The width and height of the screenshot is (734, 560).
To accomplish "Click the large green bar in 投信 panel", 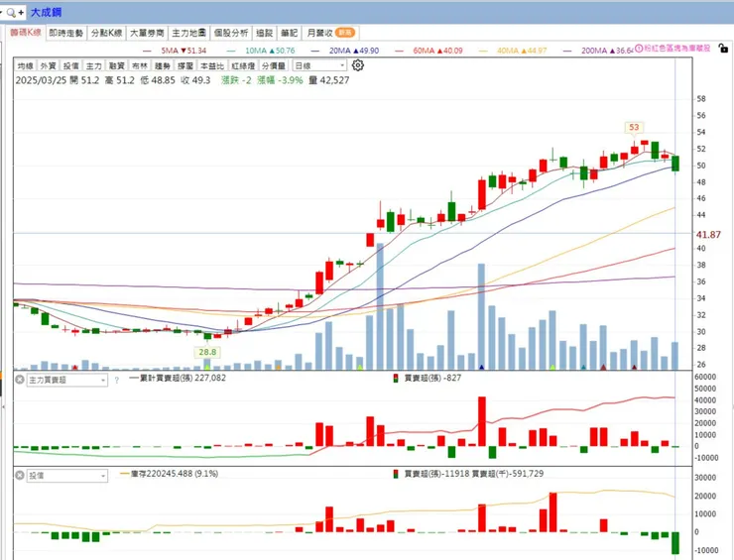I will pyautogui.click(x=675, y=543).
